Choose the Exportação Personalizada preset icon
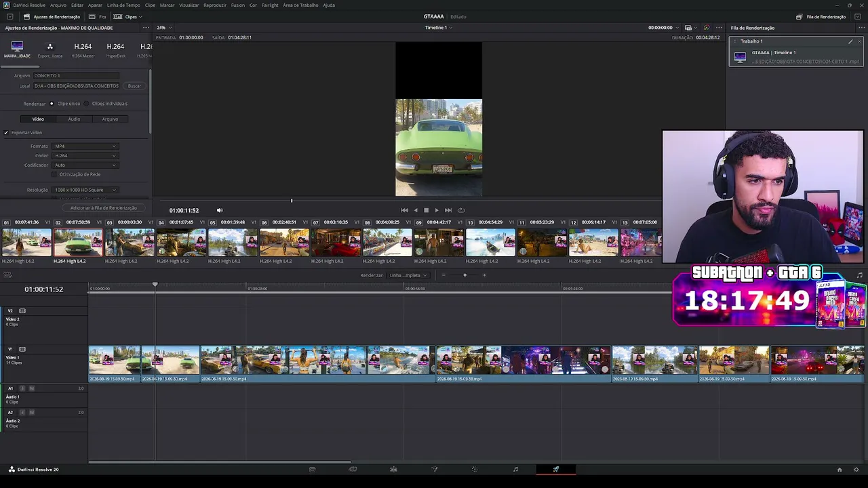This screenshot has width=868, height=488. 50,46
